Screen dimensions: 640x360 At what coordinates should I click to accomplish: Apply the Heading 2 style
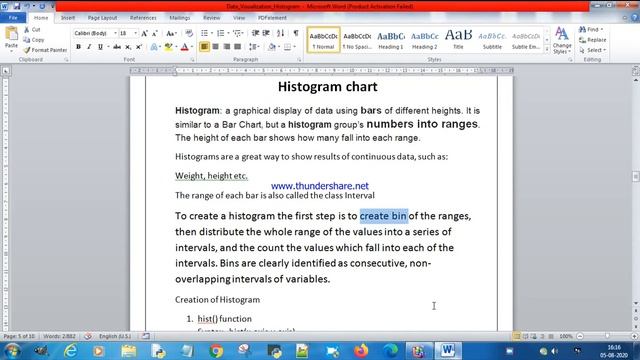click(x=424, y=40)
